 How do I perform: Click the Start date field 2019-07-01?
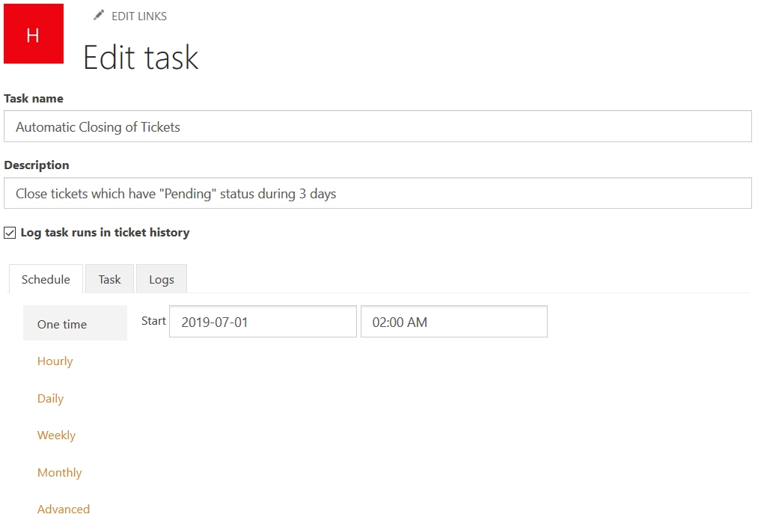(263, 321)
